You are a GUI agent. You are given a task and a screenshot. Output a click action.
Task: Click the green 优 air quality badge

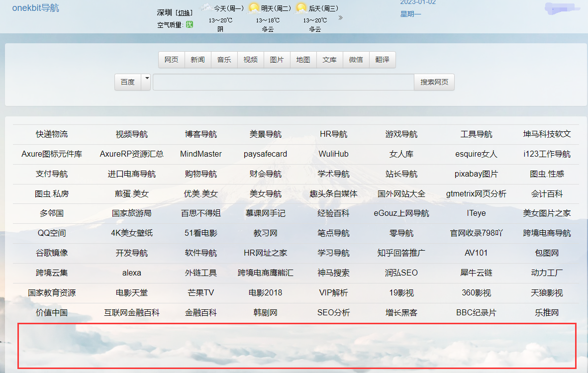[x=190, y=24]
